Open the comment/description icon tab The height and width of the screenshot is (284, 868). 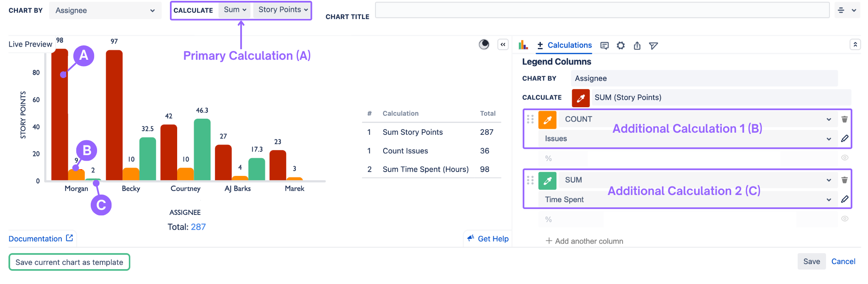[x=604, y=46]
